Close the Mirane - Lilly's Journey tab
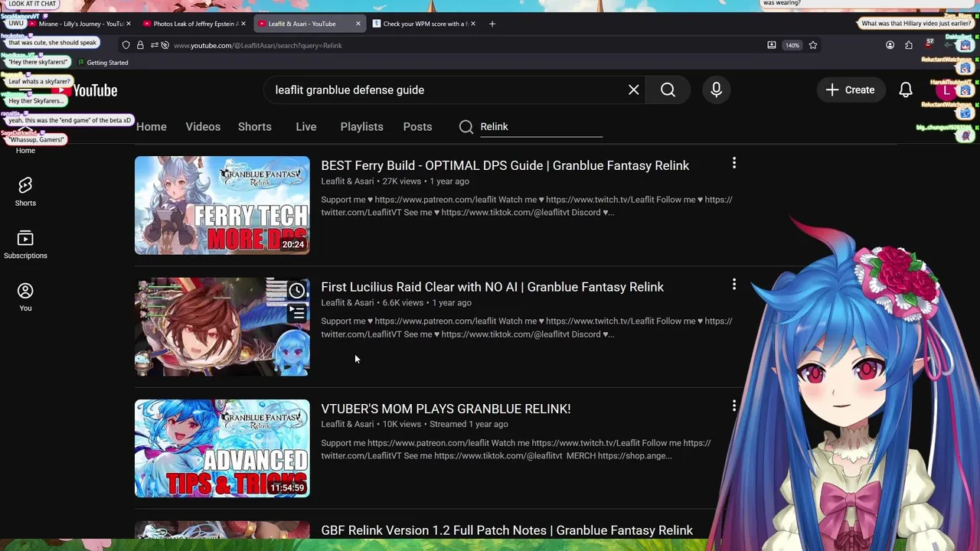This screenshot has width=980, height=551. pos(129,24)
